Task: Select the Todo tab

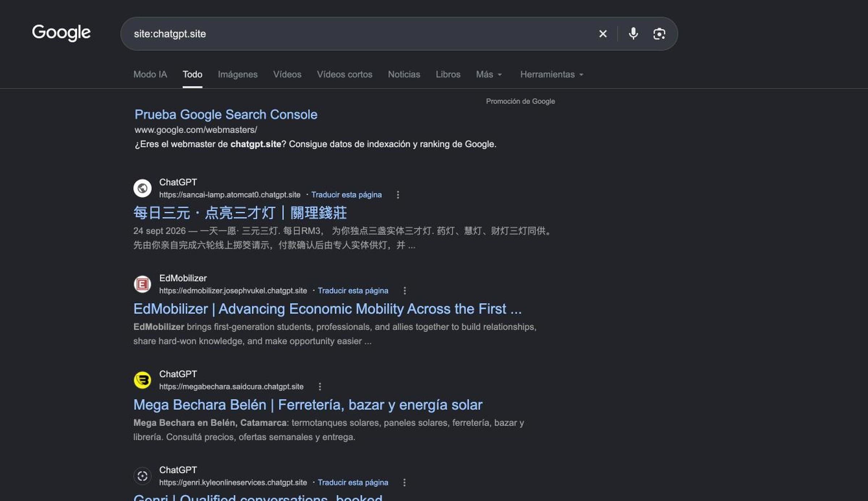Action: pos(192,75)
